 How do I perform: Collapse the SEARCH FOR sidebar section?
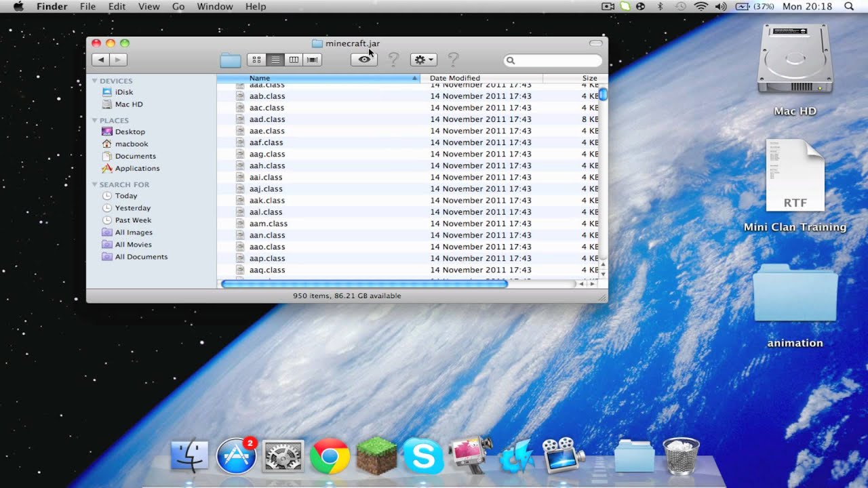pos(95,184)
